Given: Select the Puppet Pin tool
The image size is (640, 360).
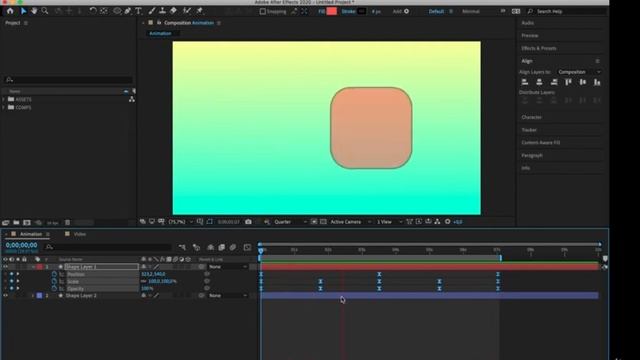Looking at the screenshot, I should (x=200, y=11).
